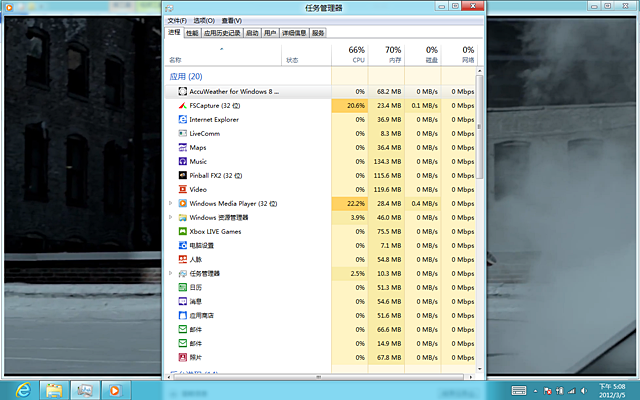
Task: Click the 邮件 icon using 14.9 MB
Action: 182,343
